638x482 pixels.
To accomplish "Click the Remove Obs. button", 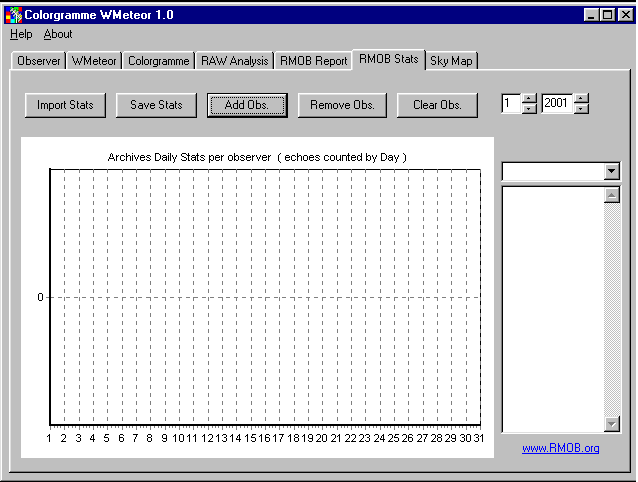I will (342, 105).
